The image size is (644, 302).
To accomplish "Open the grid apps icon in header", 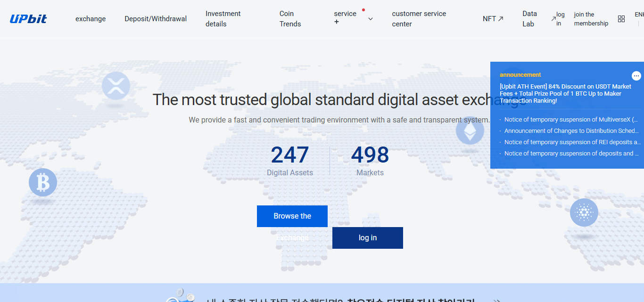I will pos(621,19).
